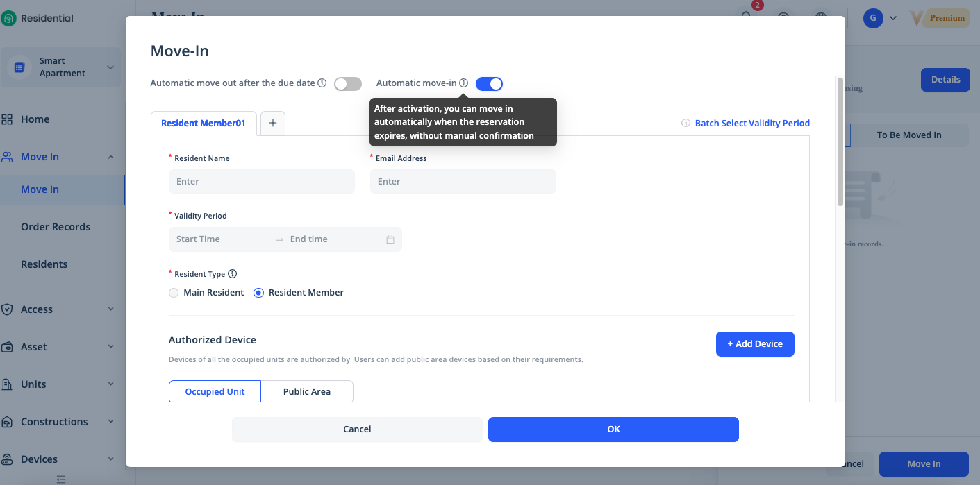Open Batch Select Validity Period link
Image resolution: width=980 pixels, height=485 pixels.
(752, 123)
